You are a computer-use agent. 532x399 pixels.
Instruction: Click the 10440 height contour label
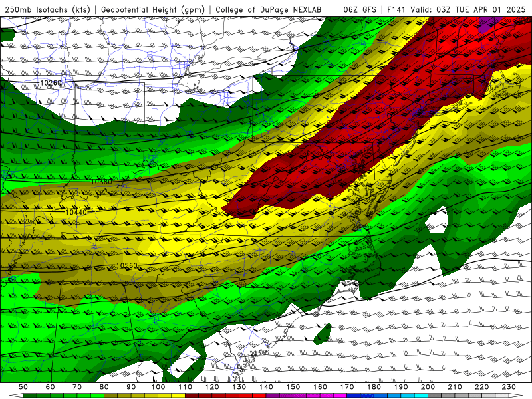(x=76, y=212)
